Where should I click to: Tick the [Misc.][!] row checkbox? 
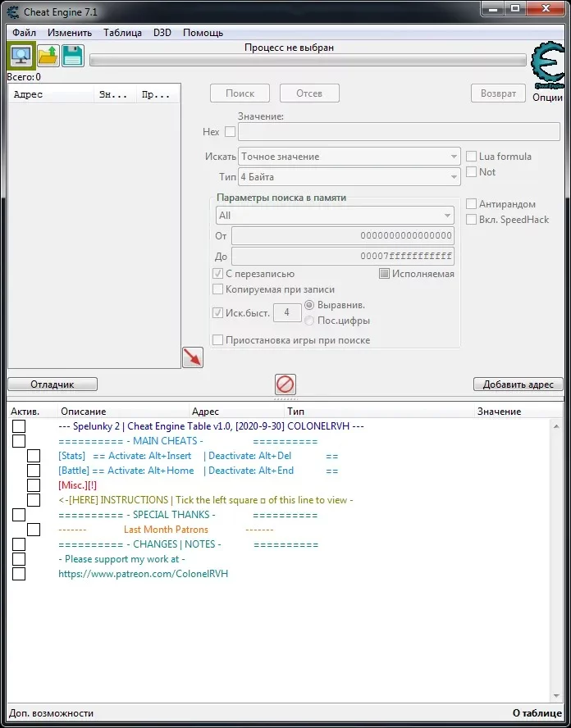point(34,485)
